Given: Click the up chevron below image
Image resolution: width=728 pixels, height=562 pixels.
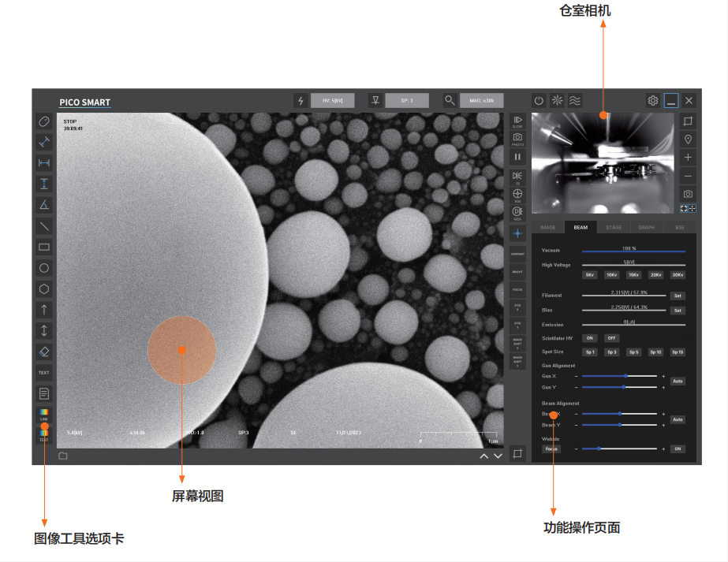Looking at the screenshot, I should (483, 456).
